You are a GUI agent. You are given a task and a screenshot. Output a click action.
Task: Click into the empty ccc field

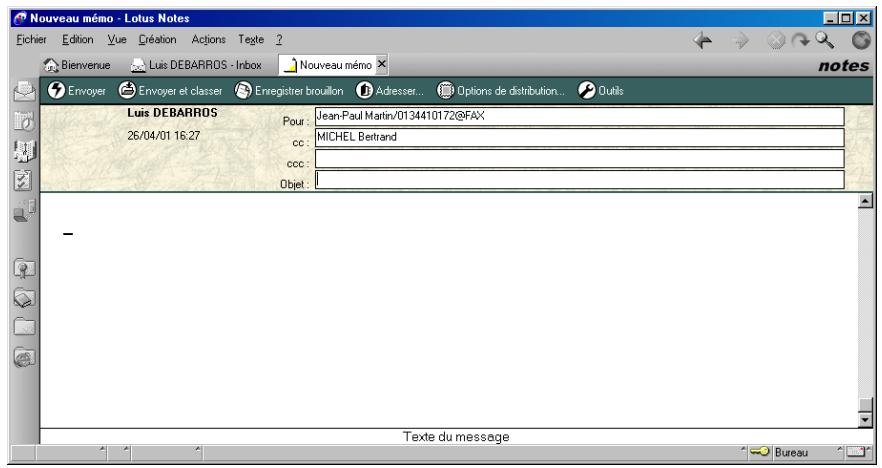(x=579, y=159)
